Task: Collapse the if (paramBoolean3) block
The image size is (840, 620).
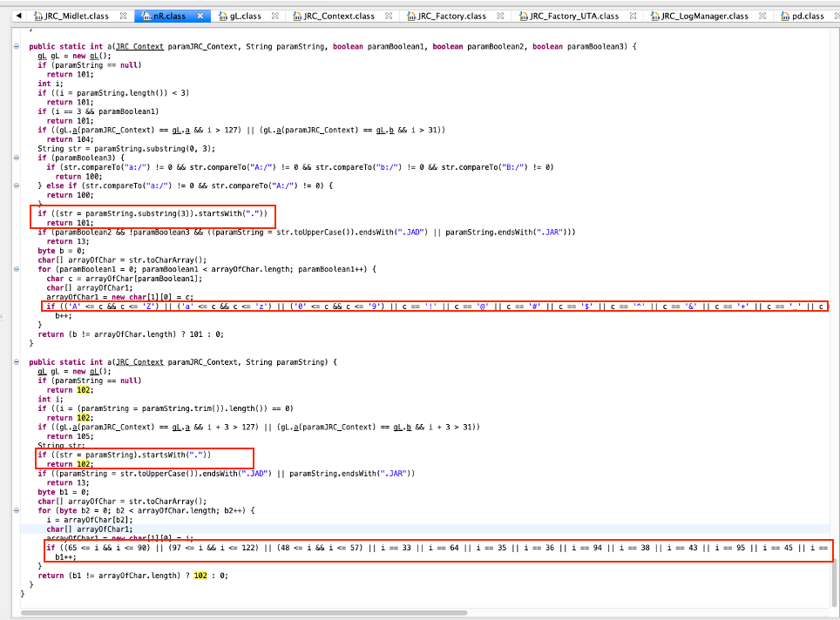Action: click(18, 158)
